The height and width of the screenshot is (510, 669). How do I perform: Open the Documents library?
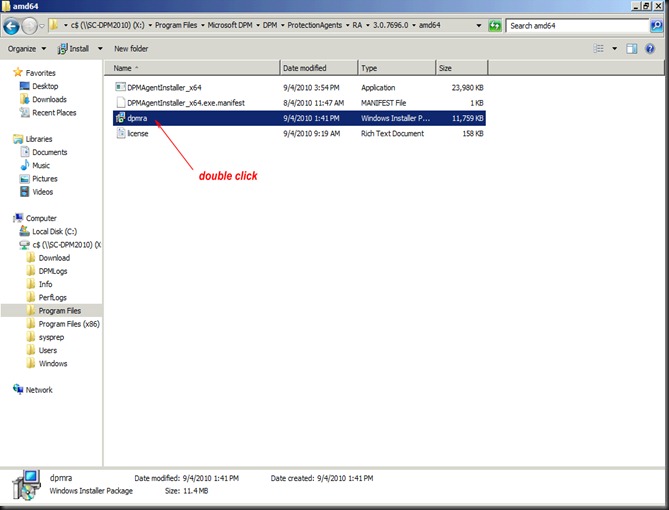tap(49, 152)
